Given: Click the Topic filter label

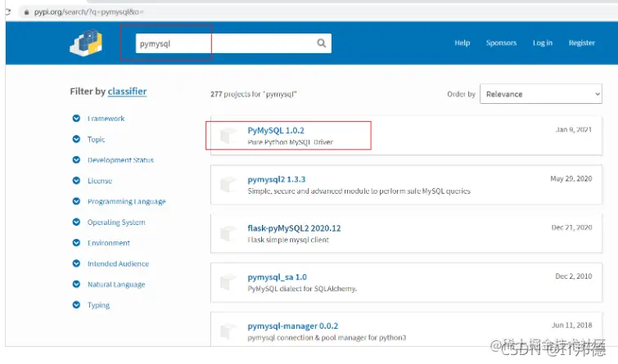Looking at the screenshot, I should [96, 139].
